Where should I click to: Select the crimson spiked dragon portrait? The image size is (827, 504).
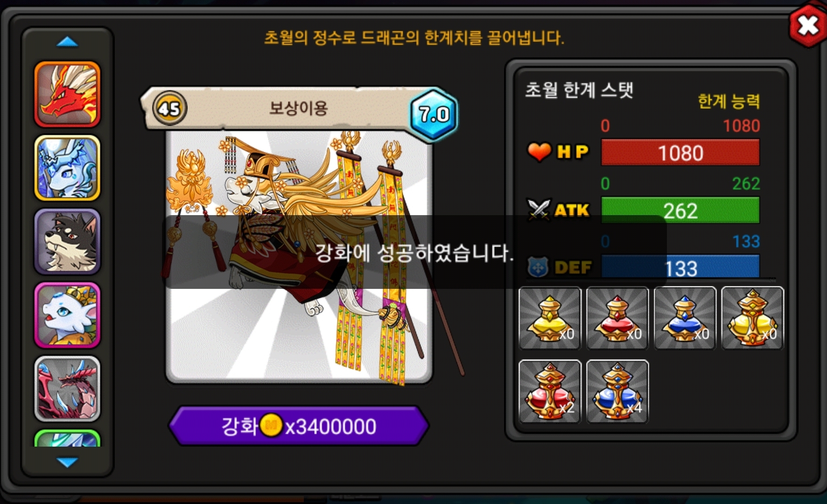coord(67,389)
